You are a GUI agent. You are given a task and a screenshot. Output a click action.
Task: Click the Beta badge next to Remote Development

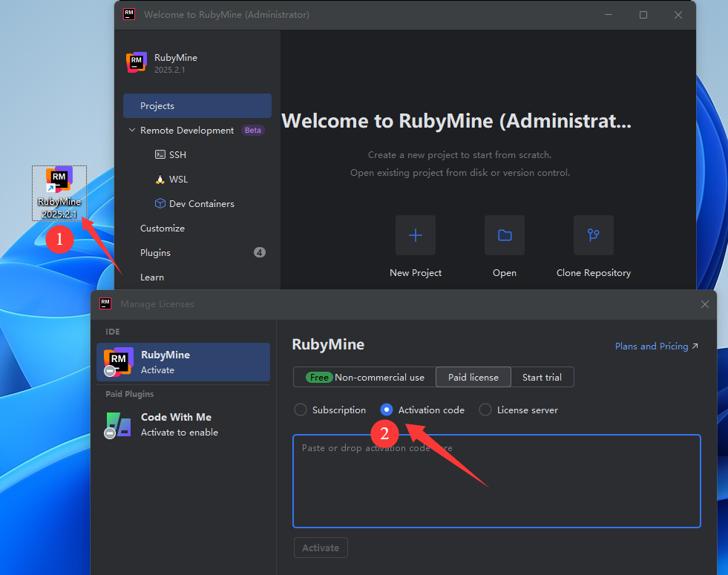click(252, 131)
